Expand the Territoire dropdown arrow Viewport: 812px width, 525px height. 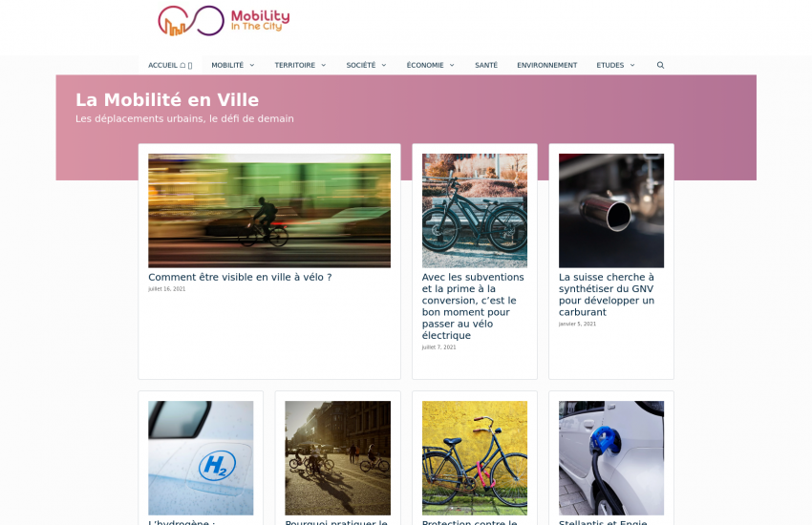click(x=324, y=65)
